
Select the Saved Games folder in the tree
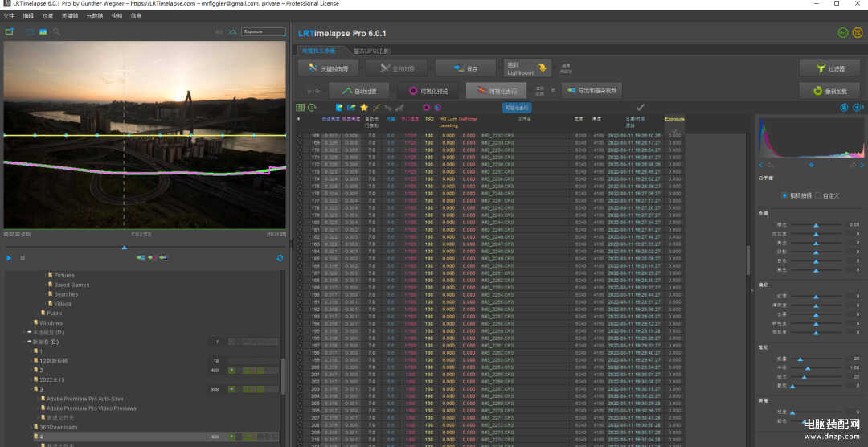(x=72, y=285)
